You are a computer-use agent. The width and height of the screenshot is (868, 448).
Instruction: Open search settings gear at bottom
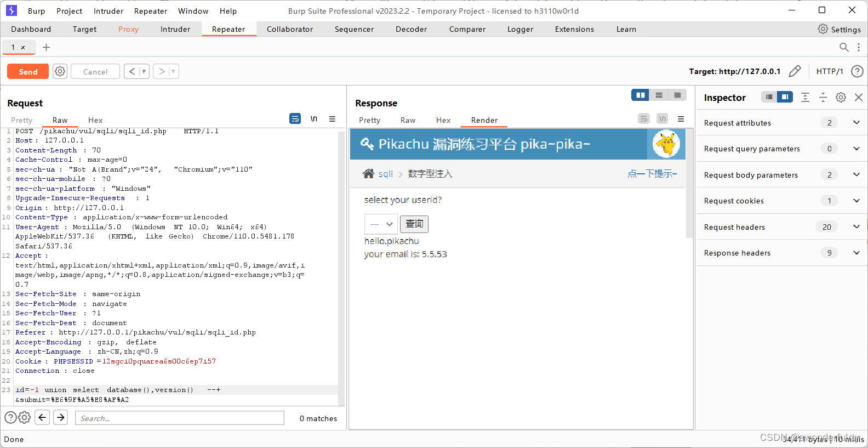tap(24, 418)
